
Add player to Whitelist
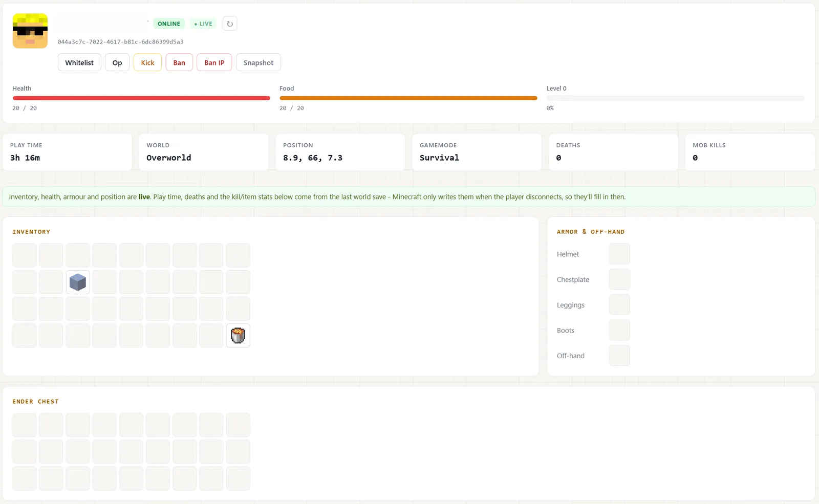click(x=79, y=62)
